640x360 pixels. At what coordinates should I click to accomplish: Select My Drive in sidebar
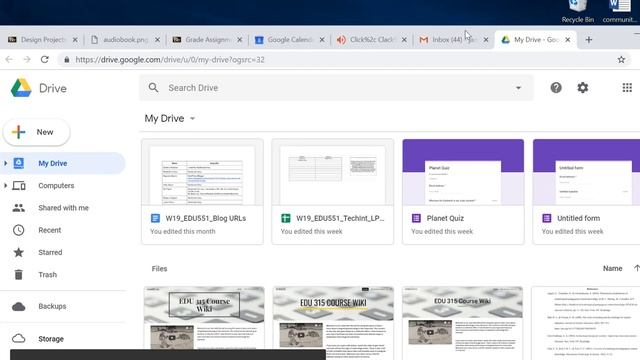click(x=62, y=163)
